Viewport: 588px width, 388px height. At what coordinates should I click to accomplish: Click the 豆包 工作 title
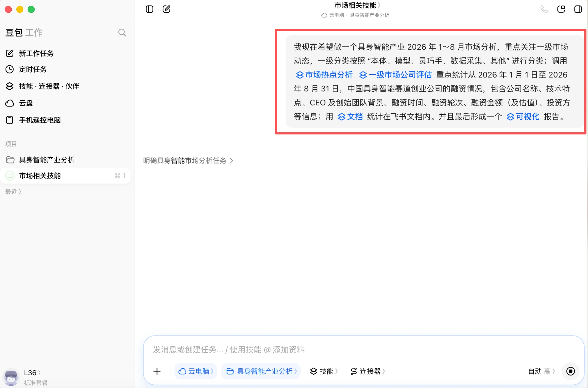[24, 33]
